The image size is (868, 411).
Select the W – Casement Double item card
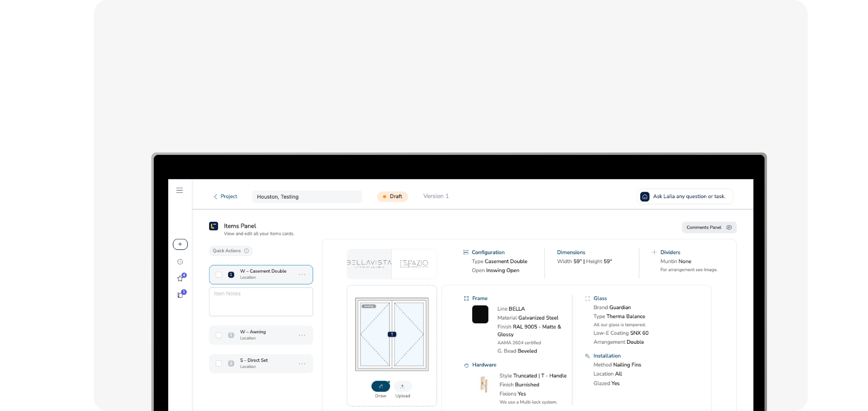pos(261,275)
